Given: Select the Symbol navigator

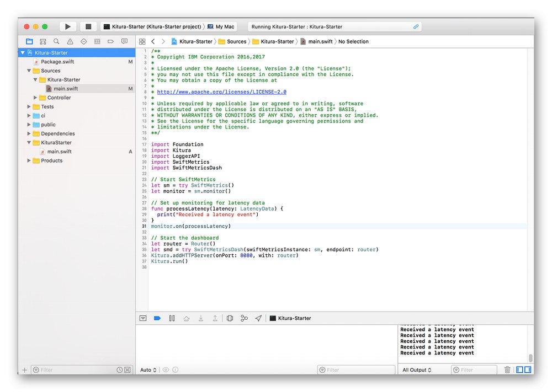Looking at the screenshot, I should 43,41.
